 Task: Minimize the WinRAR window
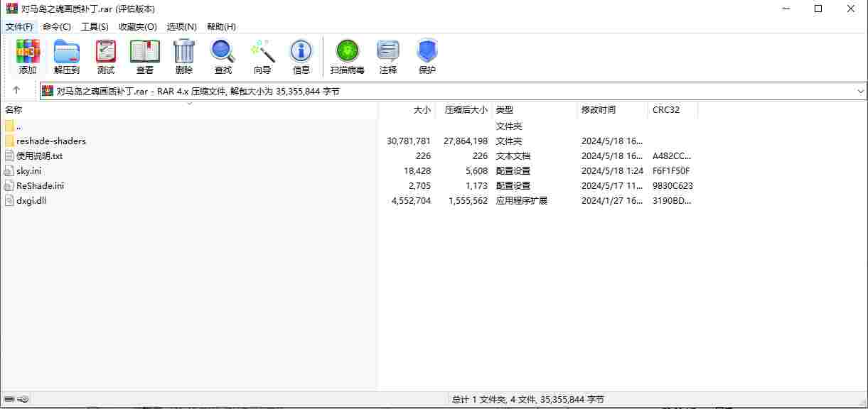click(786, 9)
